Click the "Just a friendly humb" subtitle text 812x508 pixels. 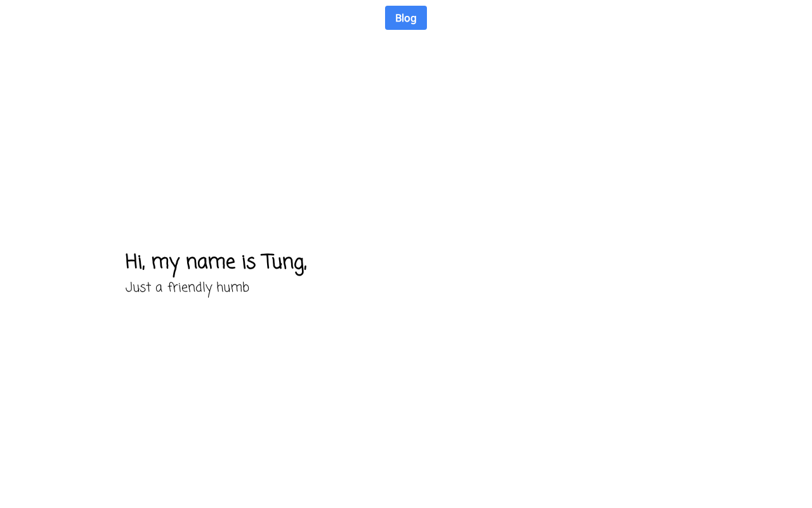(187, 288)
